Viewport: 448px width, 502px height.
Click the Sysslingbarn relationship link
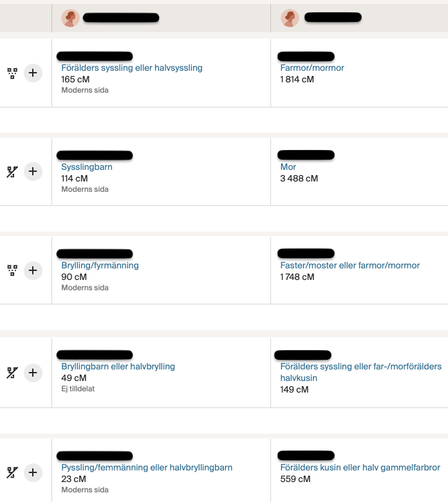pos(86,167)
